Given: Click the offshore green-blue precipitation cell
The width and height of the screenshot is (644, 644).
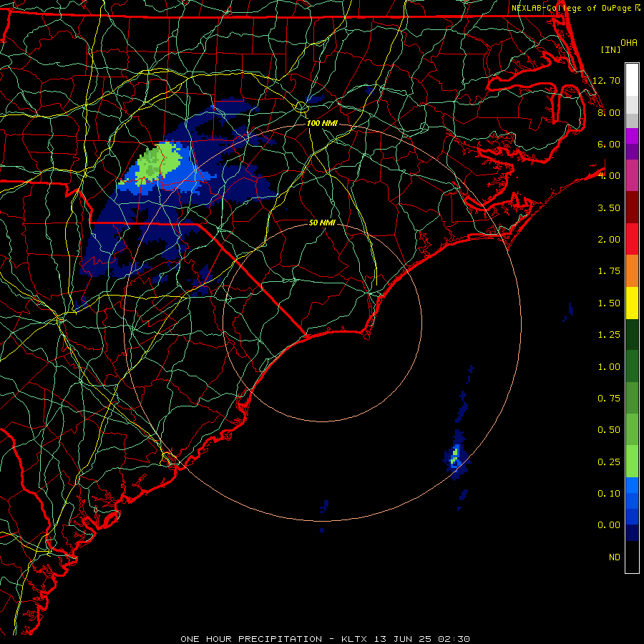Looking at the screenshot, I should (456, 457).
